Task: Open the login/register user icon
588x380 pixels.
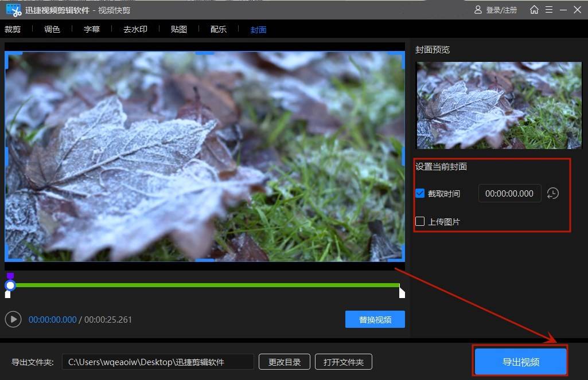Action: pyautogui.click(x=478, y=10)
